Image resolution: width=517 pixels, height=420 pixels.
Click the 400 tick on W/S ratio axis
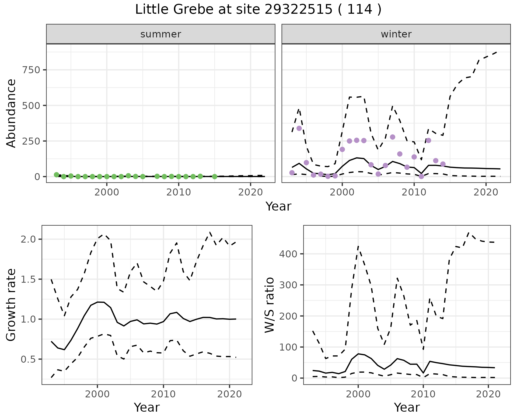coord(288,254)
